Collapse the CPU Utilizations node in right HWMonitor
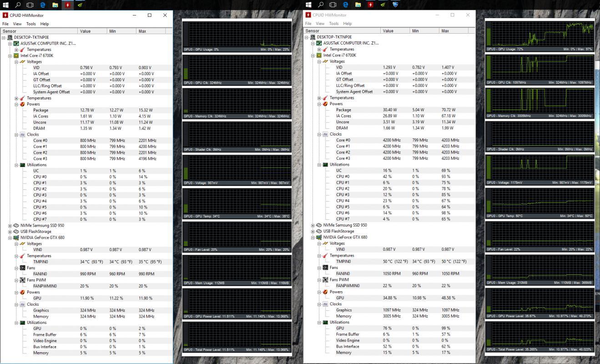The height and width of the screenshot is (364, 600). pyautogui.click(x=319, y=164)
